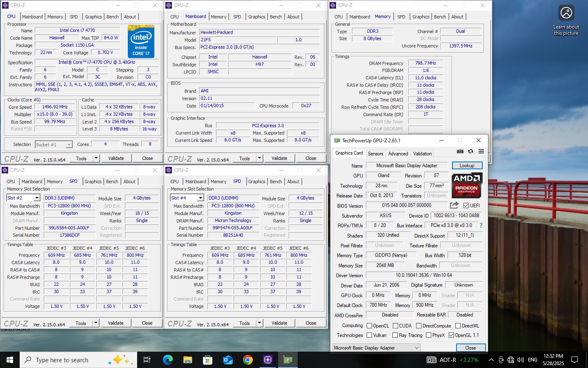588x368 pixels.
Task: Click Tools button in Slot #2 SPD window
Action: pyautogui.click(x=81, y=323)
